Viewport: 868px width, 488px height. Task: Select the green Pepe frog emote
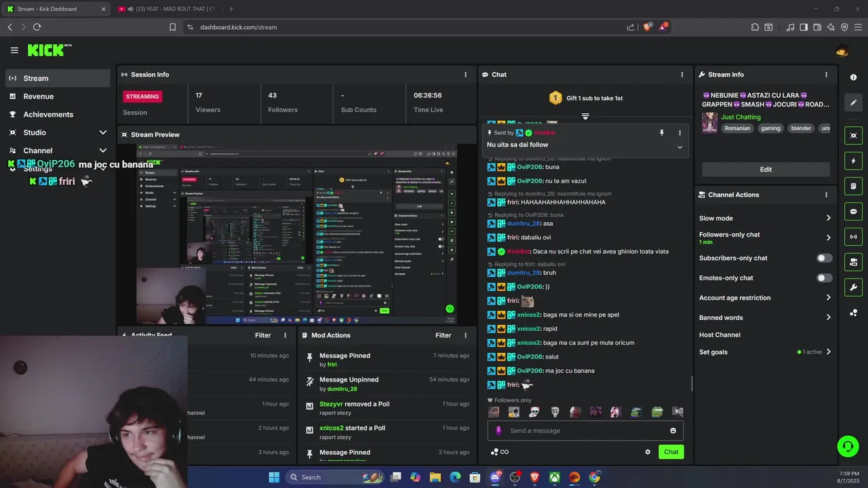[657, 412]
